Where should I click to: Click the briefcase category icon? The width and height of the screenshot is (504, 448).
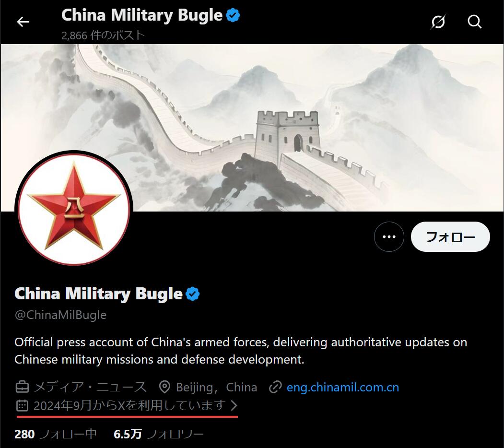22,387
